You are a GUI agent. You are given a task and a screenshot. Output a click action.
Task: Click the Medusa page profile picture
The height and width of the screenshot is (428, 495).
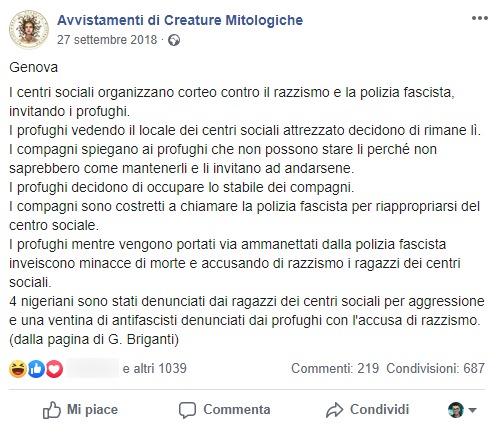29,29
